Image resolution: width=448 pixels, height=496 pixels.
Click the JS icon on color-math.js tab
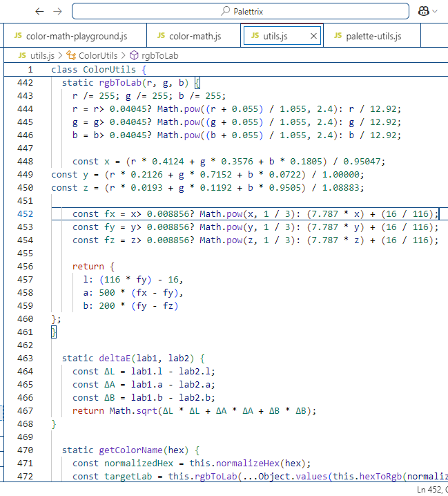(162, 35)
